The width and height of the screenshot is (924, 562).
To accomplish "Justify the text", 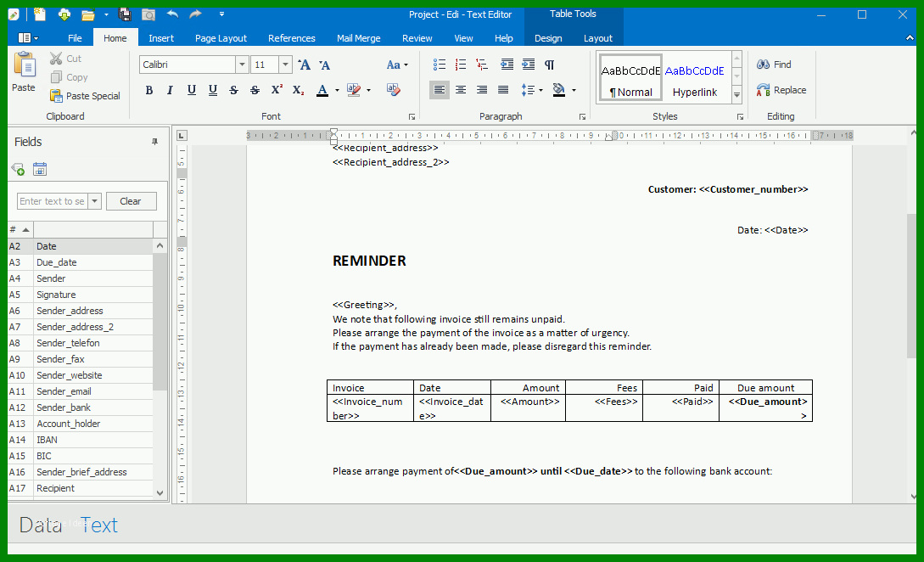I will [503, 90].
